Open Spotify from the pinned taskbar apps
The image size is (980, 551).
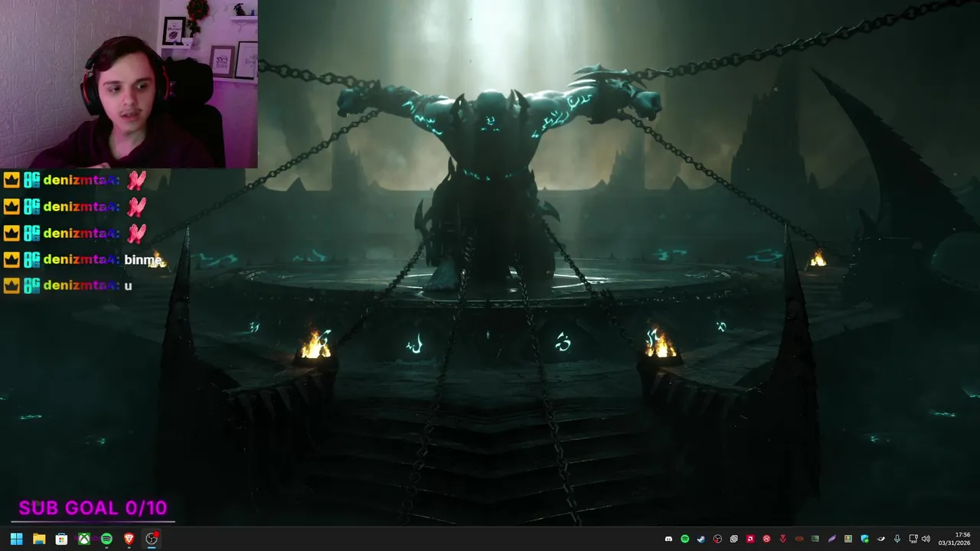[106, 539]
